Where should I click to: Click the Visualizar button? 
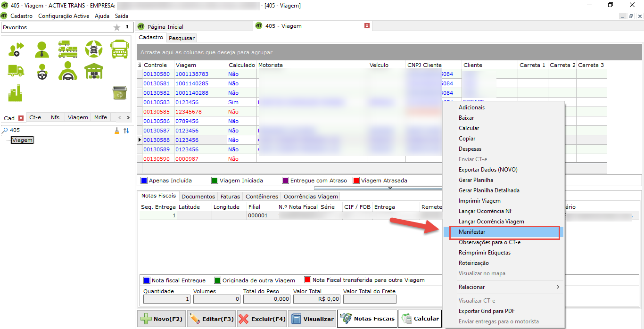pos(312,319)
